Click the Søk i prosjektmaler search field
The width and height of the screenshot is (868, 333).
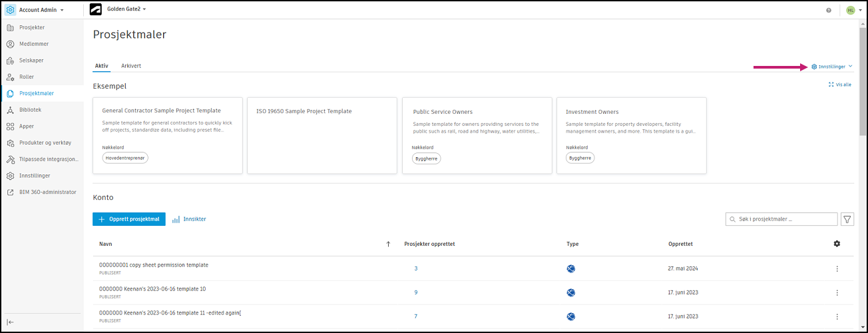point(782,219)
